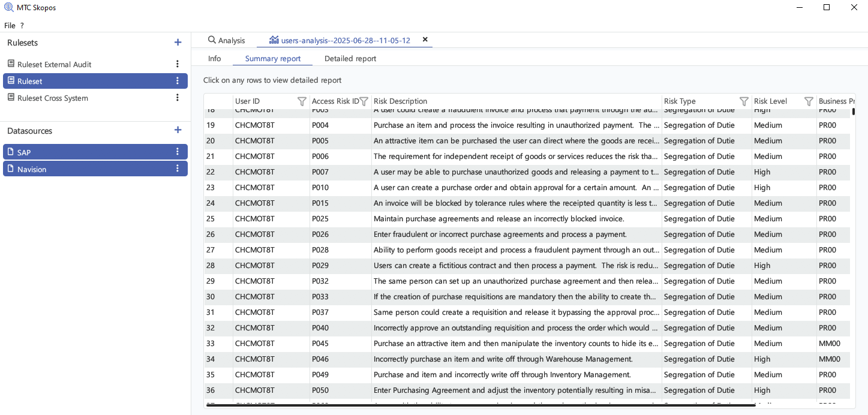868x415 pixels.
Task: Click the row number 19 cell
Action: pyautogui.click(x=218, y=125)
